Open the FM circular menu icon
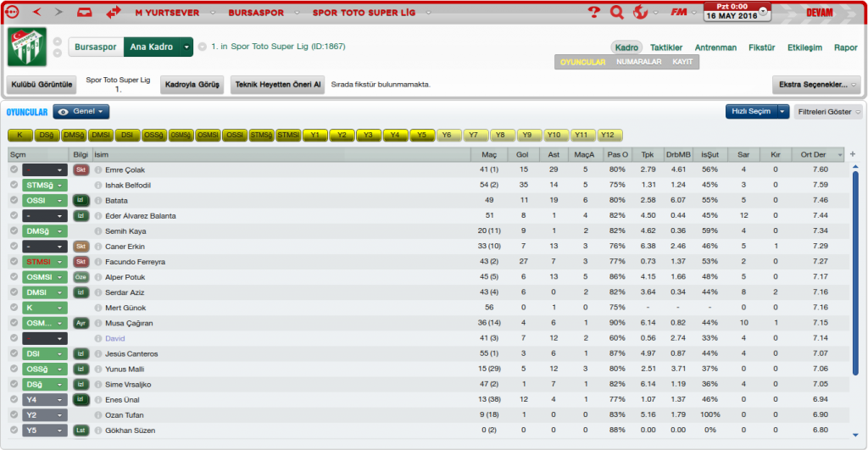This screenshot has height=450, width=868. tap(11, 12)
